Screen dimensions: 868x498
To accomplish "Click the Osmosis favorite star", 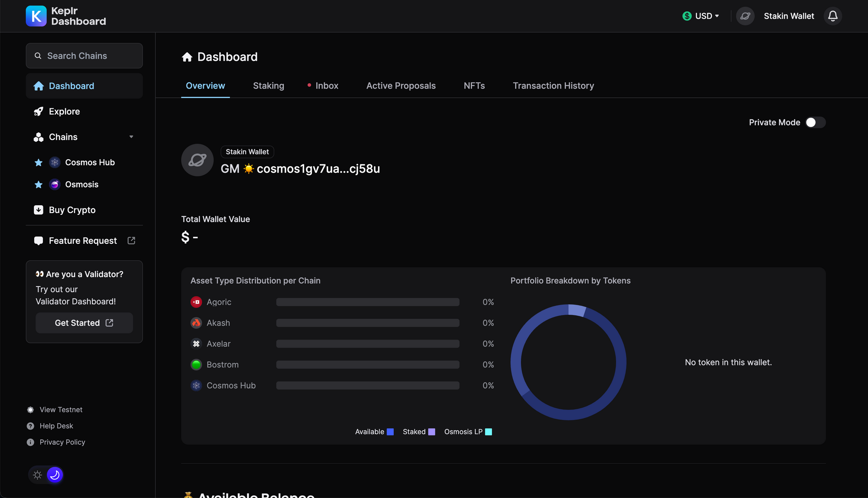I will coord(39,185).
